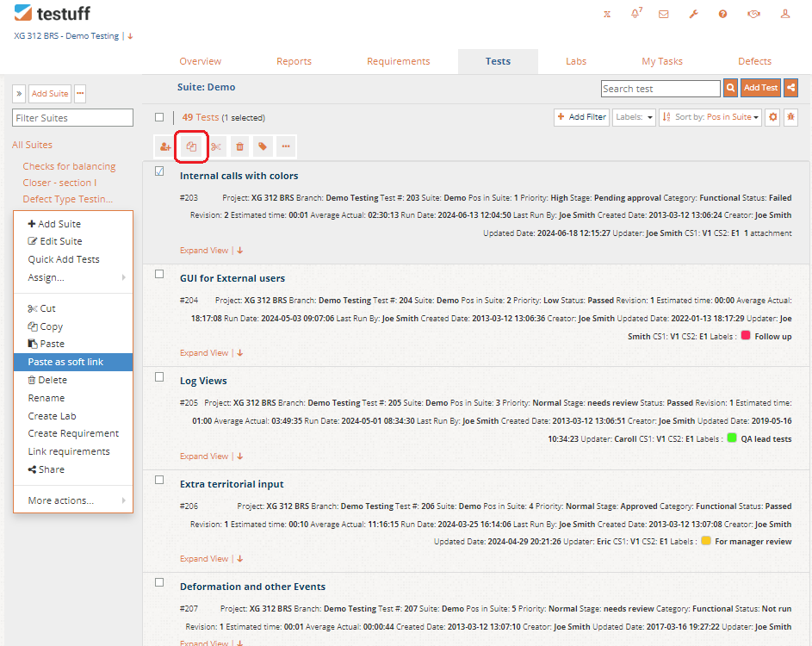Open the project branch dropdown arrow

click(x=131, y=36)
